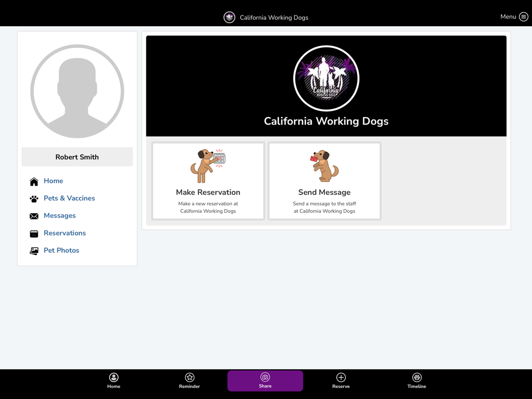The image size is (532, 399).
Task: Click the envelope icon beside Messages
Action: pyautogui.click(x=34, y=216)
